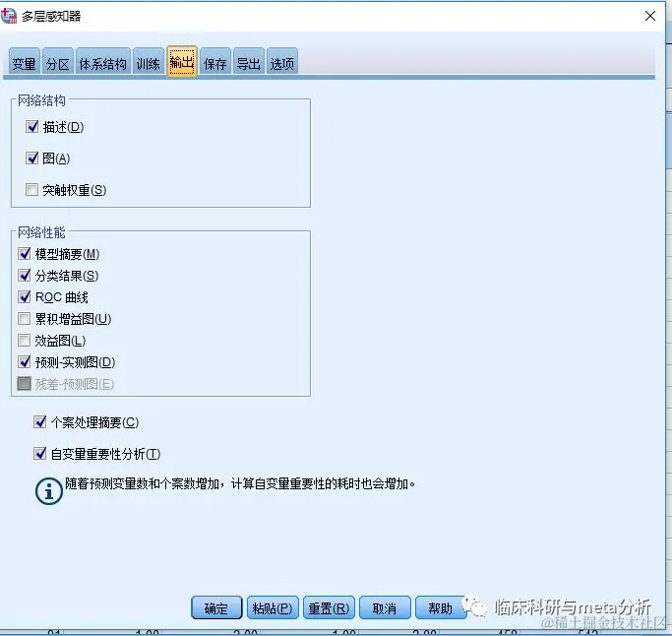Switch to the 导出 tab
The height and width of the screenshot is (636, 672).
pos(249,62)
